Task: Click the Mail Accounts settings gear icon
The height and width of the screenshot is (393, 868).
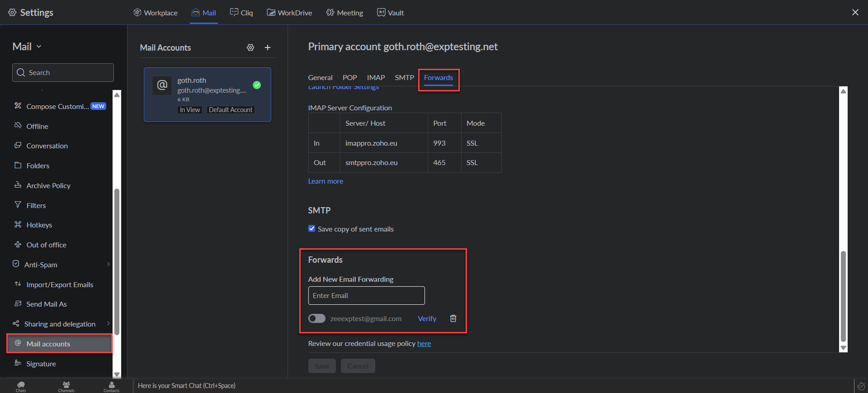Action: click(250, 47)
